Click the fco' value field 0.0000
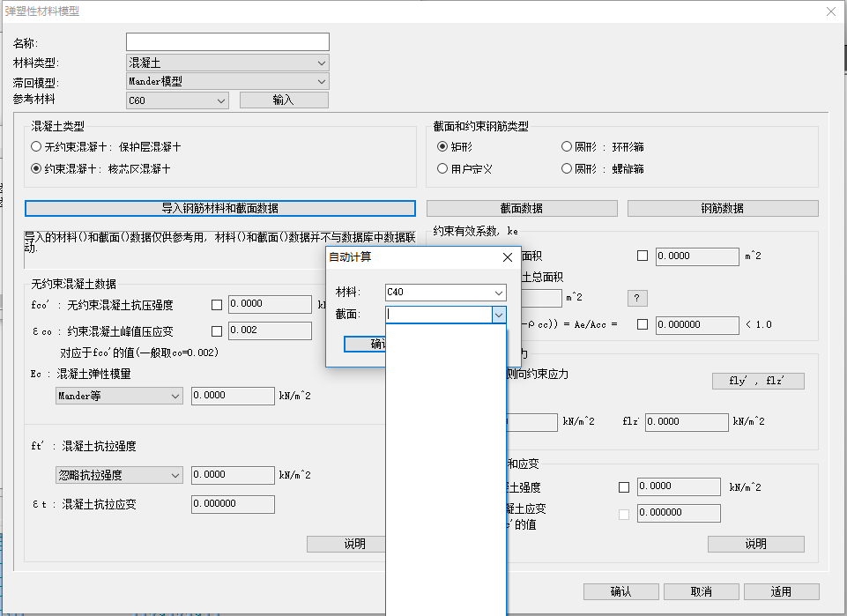 270,305
